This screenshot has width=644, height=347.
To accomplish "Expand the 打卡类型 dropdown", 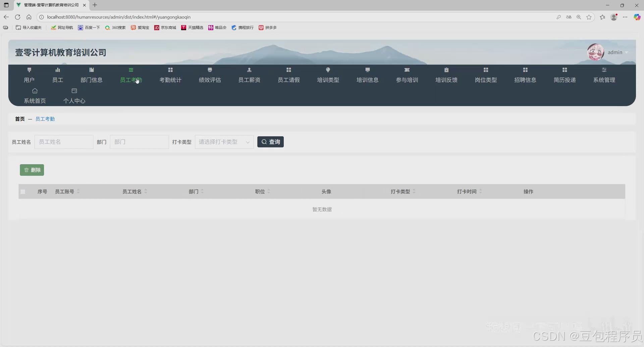I will tap(224, 142).
